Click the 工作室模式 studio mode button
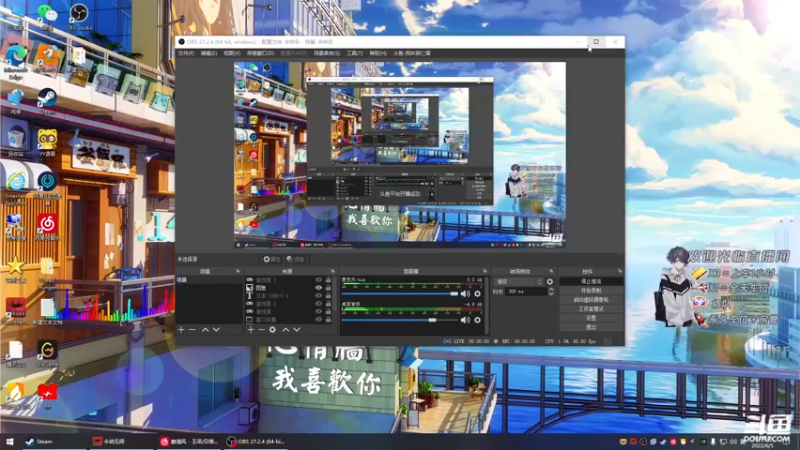Image resolution: width=800 pixels, height=450 pixels. (591, 309)
